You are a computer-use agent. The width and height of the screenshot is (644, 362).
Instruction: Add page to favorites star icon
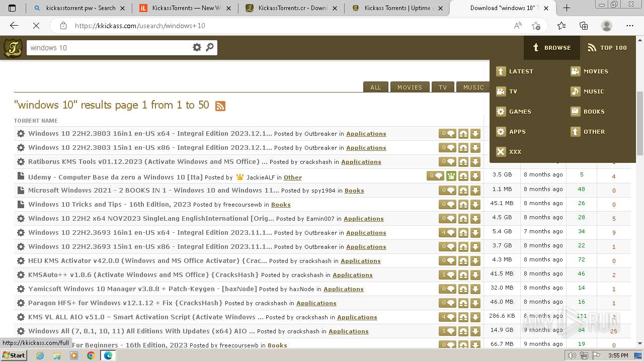pos(536,26)
